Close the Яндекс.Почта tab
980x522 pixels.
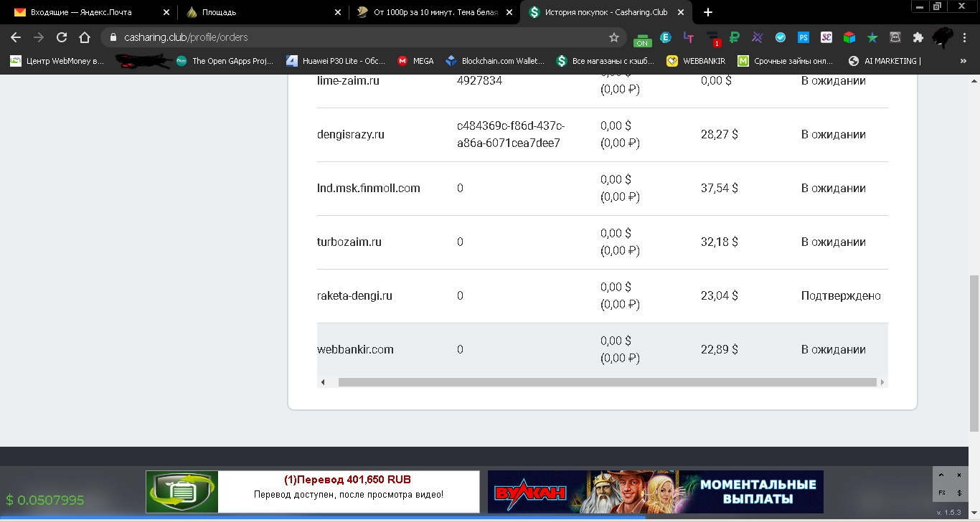click(166, 12)
